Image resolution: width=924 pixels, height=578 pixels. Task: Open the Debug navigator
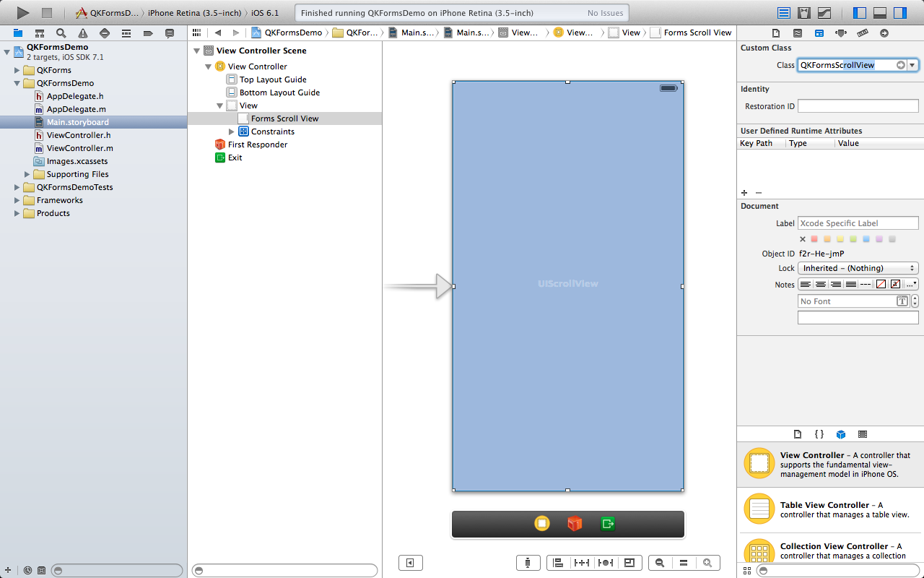tap(126, 33)
